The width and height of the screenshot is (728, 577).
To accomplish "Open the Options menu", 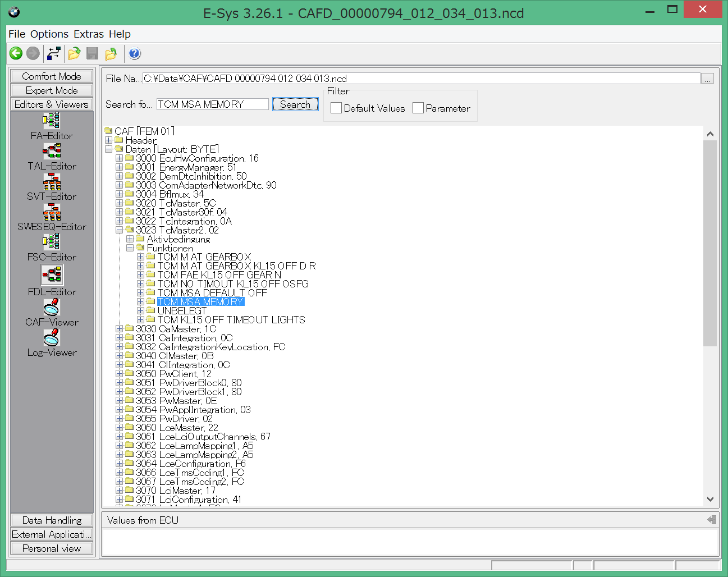I will click(49, 34).
